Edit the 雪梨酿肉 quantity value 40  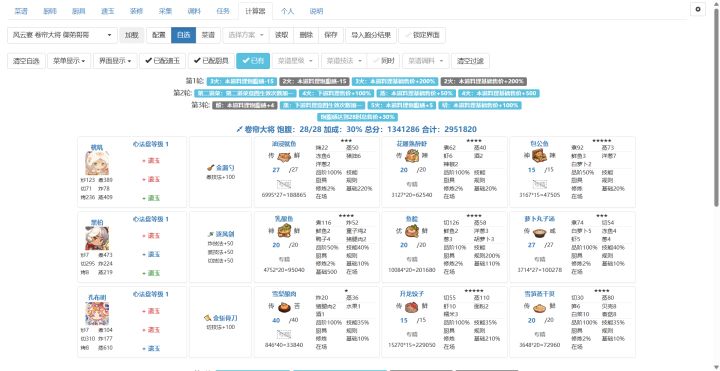pos(276,320)
